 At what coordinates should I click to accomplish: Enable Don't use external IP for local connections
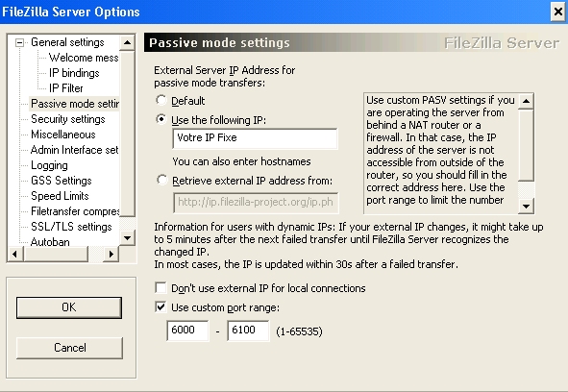161,287
